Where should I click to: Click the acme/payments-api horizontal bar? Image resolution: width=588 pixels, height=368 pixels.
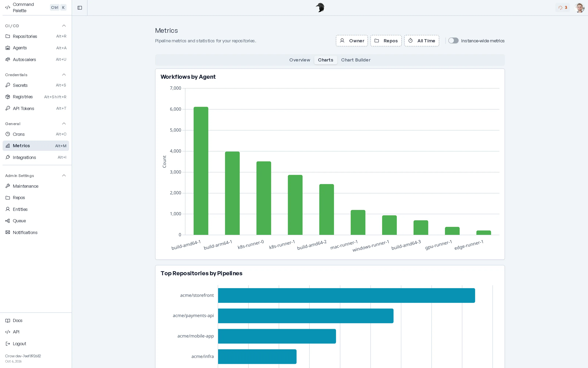pyautogui.click(x=306, y=316)
